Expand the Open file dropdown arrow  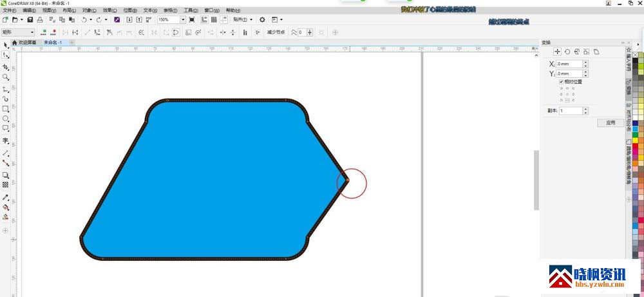(21, 20)
